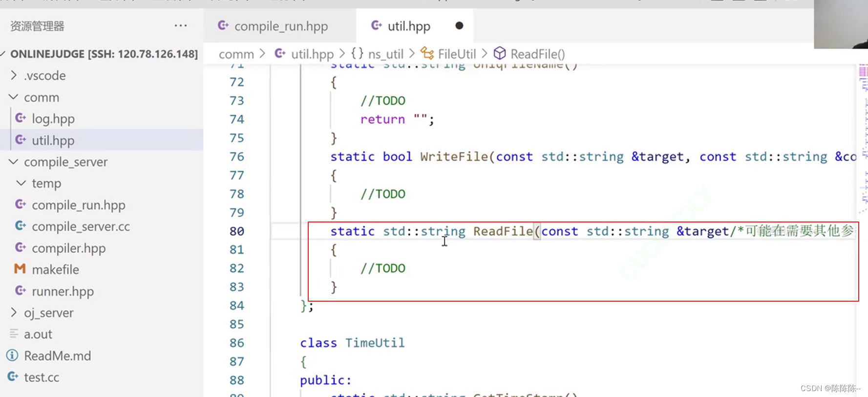
Task: Collapse the compile_server folder
Action: point(102,162)
